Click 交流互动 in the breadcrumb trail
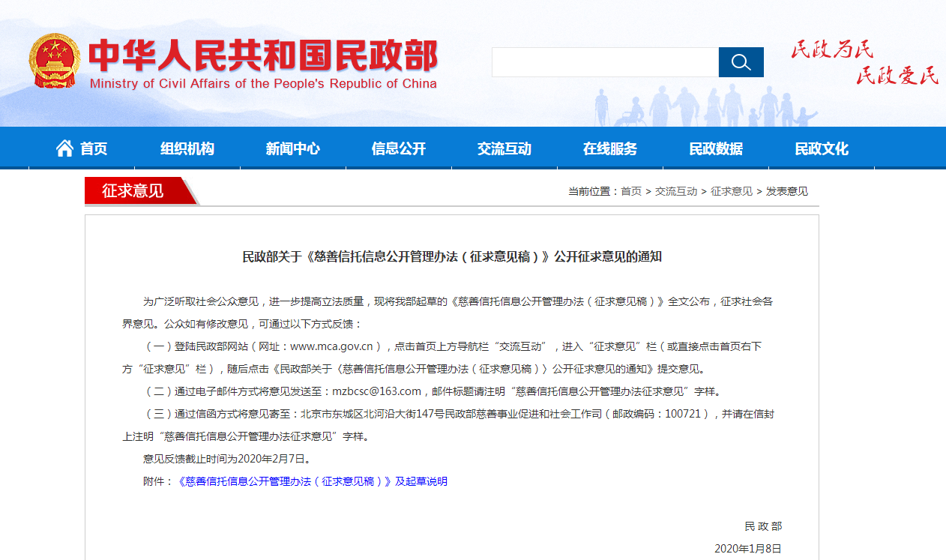Image resolution: width=946 pixels, height=560 pixels. 676,191
